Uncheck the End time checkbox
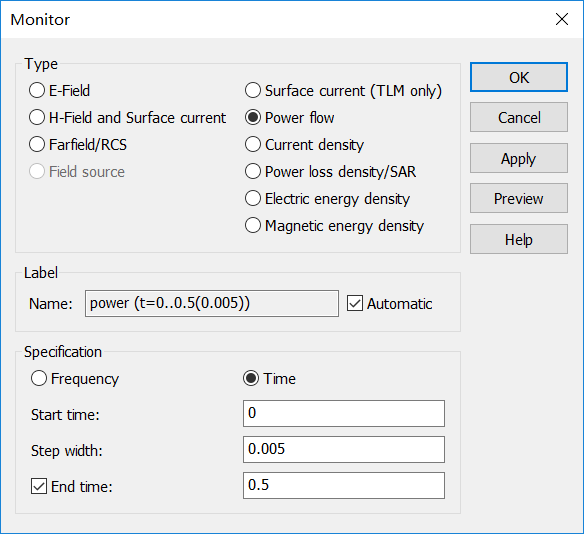 pyautogui.click(x=39, y=486)
